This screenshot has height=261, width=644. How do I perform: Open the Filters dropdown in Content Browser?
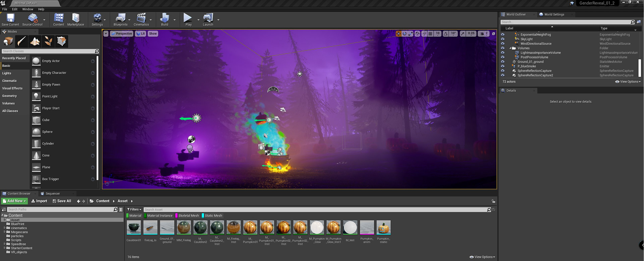point(134,209)
